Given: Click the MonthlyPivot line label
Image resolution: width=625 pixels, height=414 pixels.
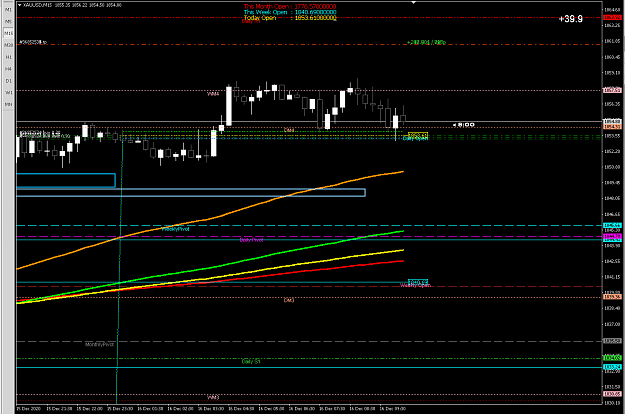Looking at the screenshot, I should pos(100,344).
